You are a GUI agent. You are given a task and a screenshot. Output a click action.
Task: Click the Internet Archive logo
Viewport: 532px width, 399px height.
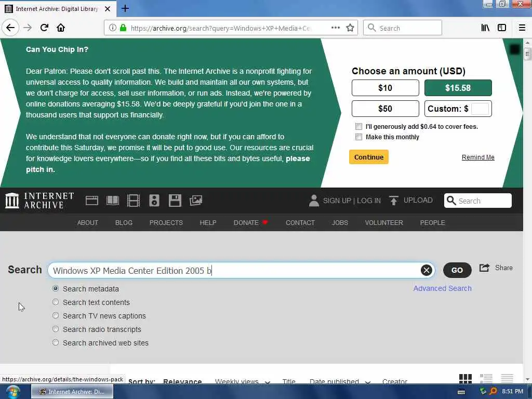point(39,201)
